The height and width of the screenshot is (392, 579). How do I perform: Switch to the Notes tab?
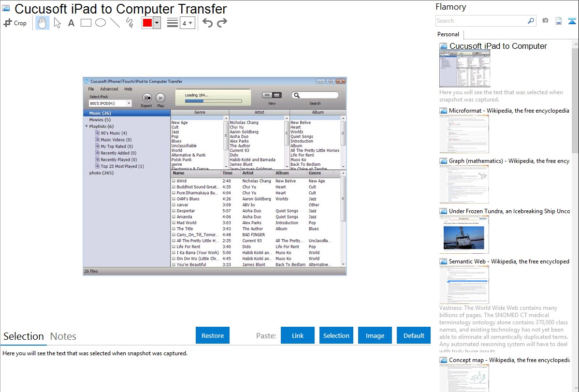click(x=63, y=336)
